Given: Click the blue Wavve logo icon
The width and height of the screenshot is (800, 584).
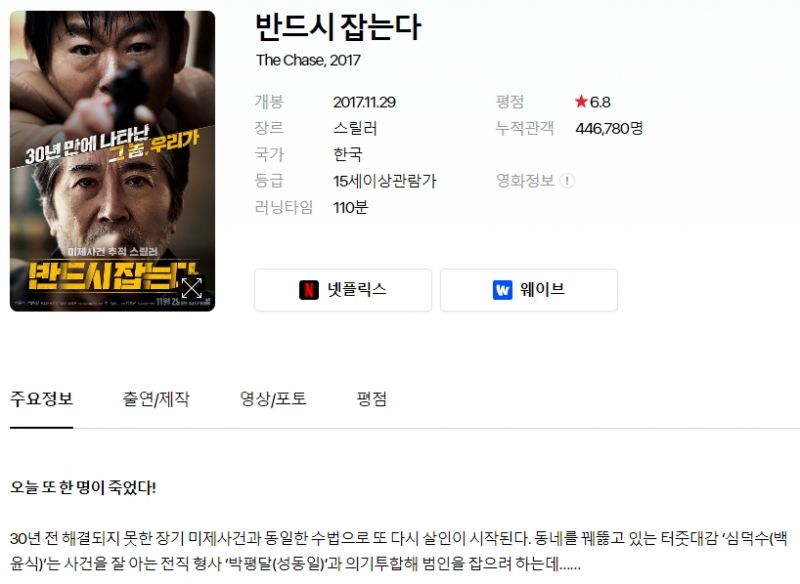Looking at the screenshot, I should point(503,290).
